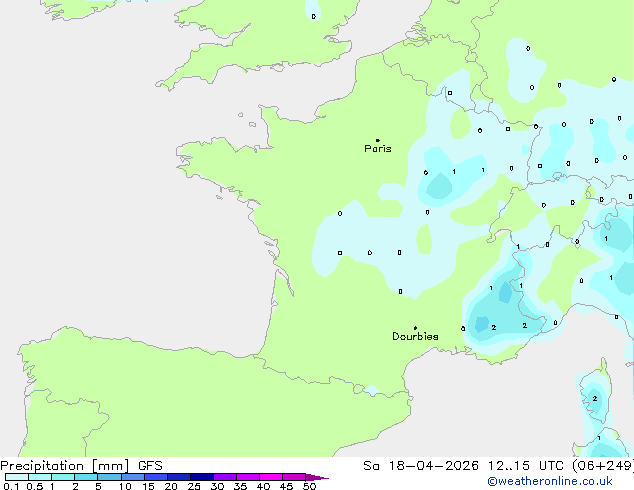
Task: Click the 'Precipitation [mm]' title text
Action: coord(65,466)
